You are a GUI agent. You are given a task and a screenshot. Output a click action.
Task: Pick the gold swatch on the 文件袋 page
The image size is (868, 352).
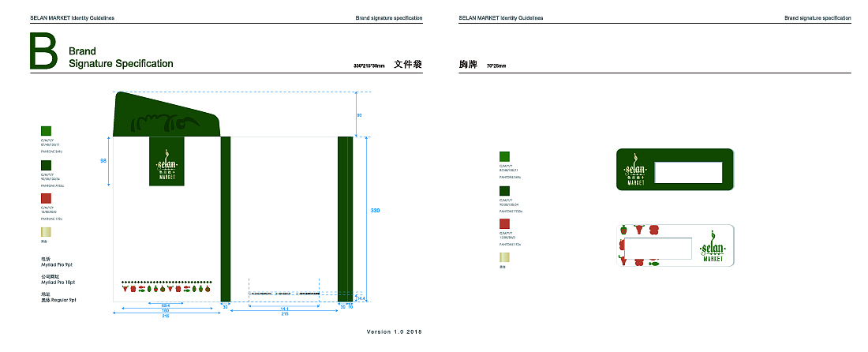click(x=46, y=232)
